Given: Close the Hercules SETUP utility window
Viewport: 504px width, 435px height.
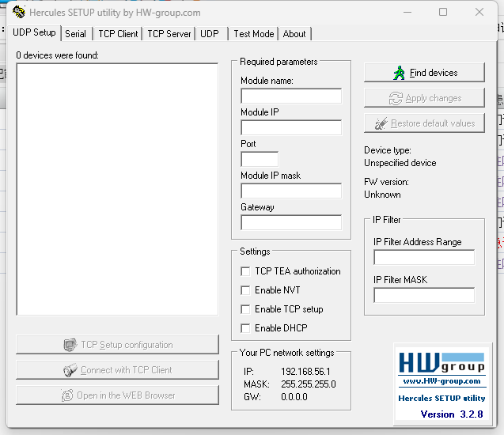Looking at the screenshot, I should coord(479,12).
